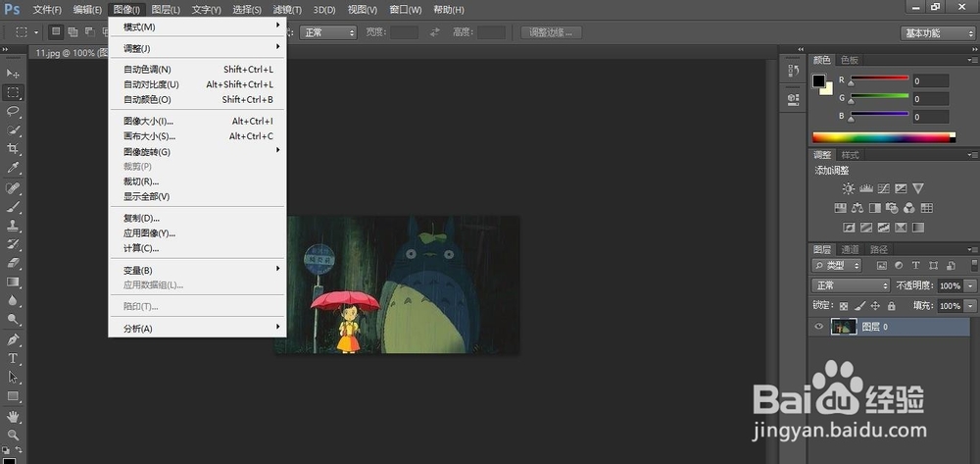The width and height of the screenshot is (980, 464).
Task: Select the Path Selection tool
Action: [x=13, y=377]
